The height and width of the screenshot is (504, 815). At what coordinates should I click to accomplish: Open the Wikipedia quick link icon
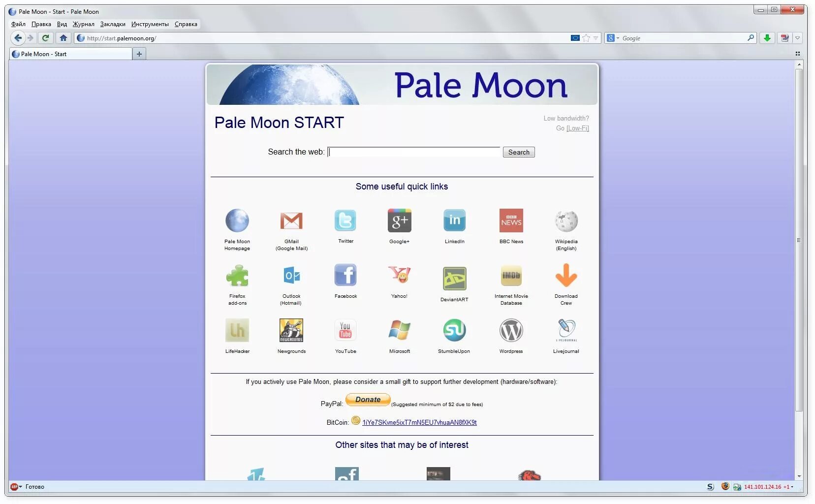pyautogui.click(x=566, y=221)
